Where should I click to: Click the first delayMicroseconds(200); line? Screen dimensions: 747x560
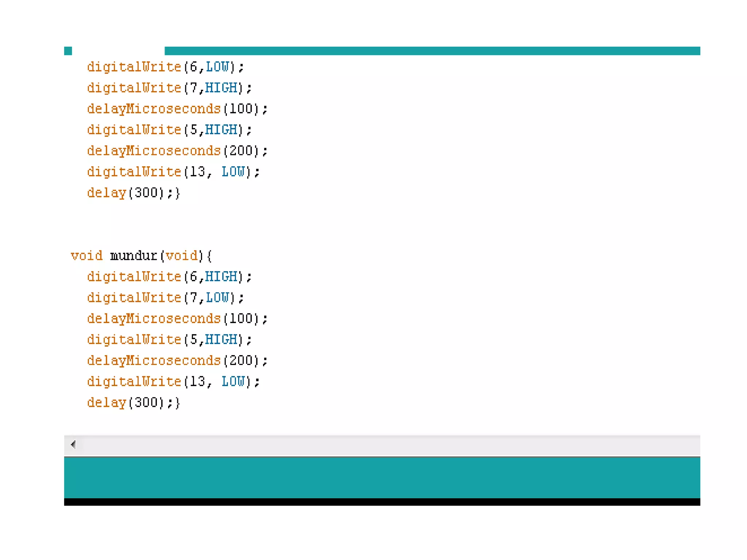coord(177,151)
